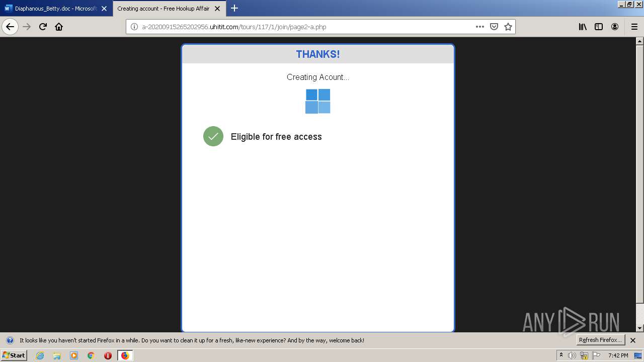Open Opera browser from taskbar
This screenshot has width=644, height=362.
[x=108, y=355]
